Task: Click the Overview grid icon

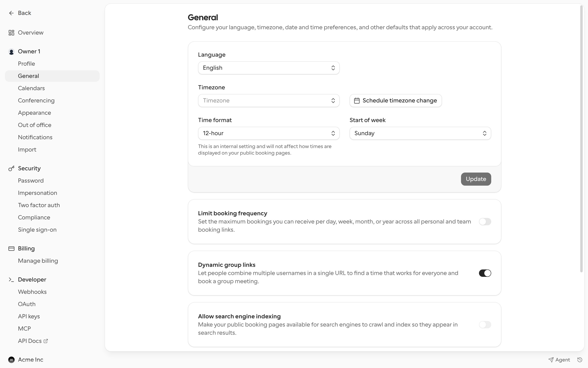Action: [11, 33]
